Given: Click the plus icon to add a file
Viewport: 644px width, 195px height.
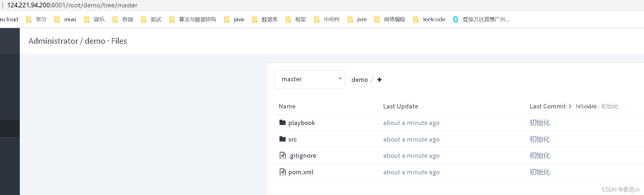Looking at the screenshot, I should [380, 80].
